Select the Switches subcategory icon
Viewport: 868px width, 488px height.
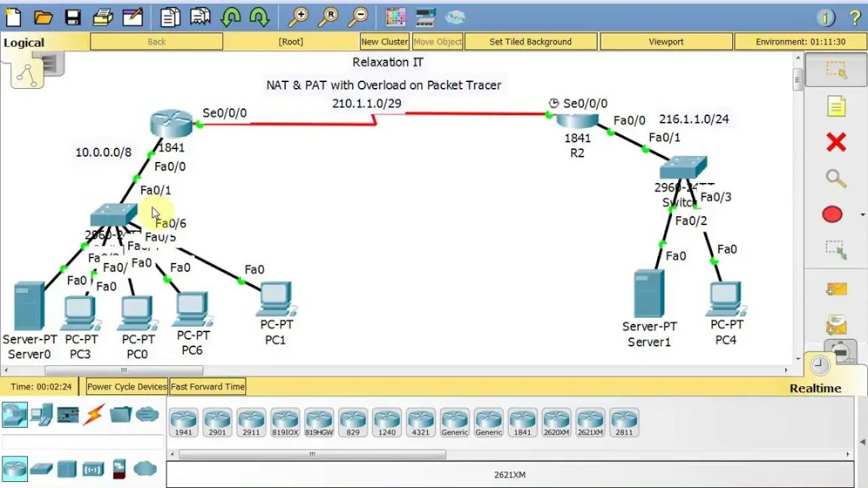click(41, 468)
